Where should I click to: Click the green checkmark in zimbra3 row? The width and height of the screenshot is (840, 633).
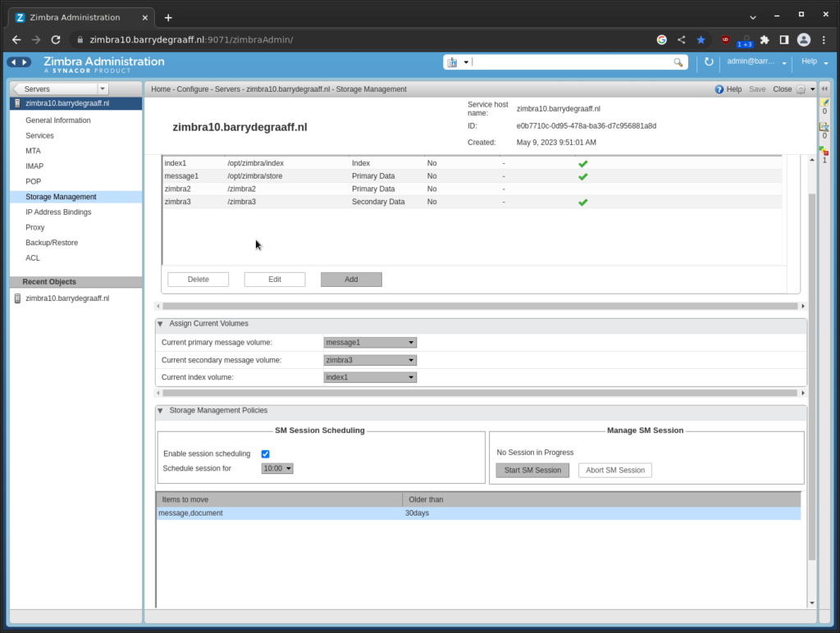click(583, 203)
